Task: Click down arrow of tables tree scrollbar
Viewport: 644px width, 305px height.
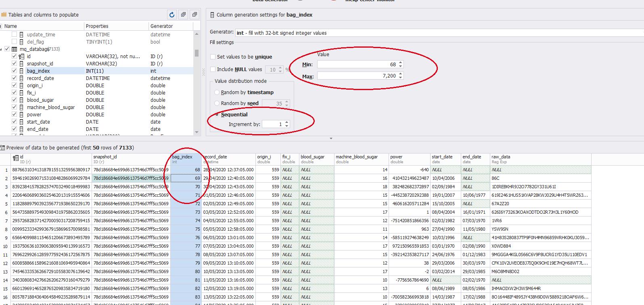Action: [x=197, y=132]
